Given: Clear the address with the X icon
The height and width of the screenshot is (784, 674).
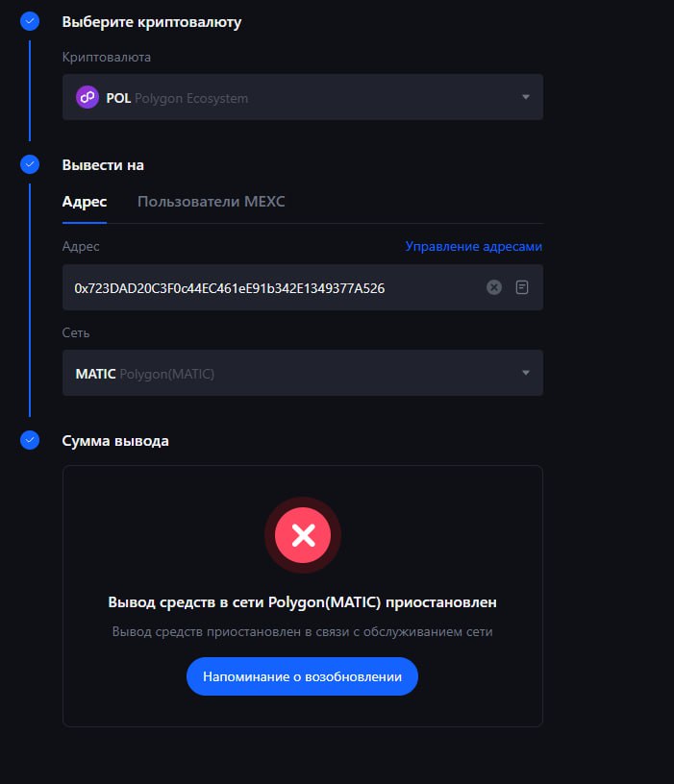Looking at the screenshot, I should pyautogui.click(x=494, y=287).
